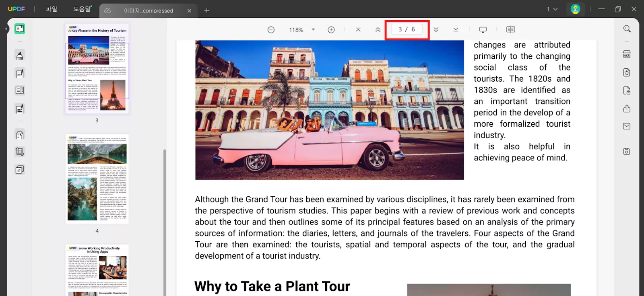Send file by email icon
This screenshot has width=644, height=296.
[x=627, y=126]
